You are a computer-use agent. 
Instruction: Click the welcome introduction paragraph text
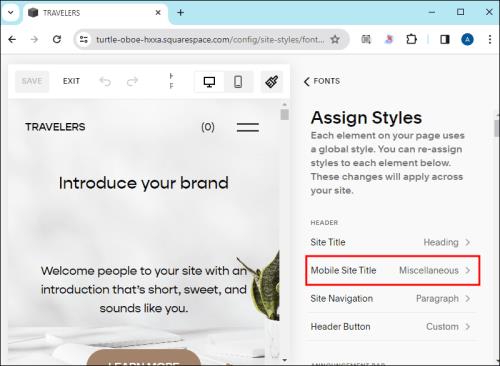(144, 289)
